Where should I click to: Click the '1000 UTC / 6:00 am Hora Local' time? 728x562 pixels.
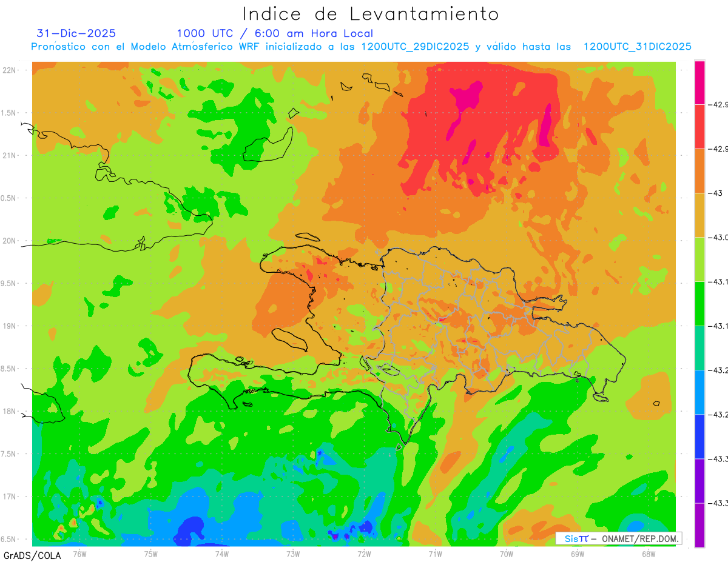click(x=275, y=34)
